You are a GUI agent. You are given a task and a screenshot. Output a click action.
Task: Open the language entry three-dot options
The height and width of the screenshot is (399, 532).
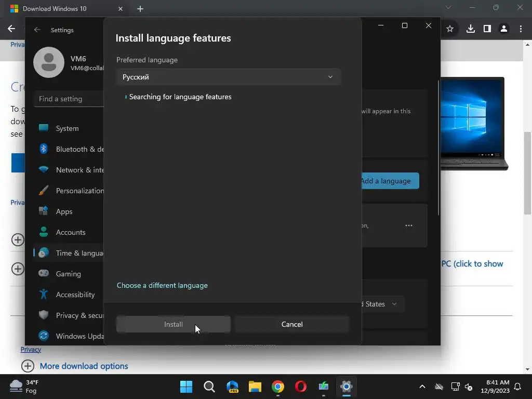pyautogui.click(x=409, y=225)
